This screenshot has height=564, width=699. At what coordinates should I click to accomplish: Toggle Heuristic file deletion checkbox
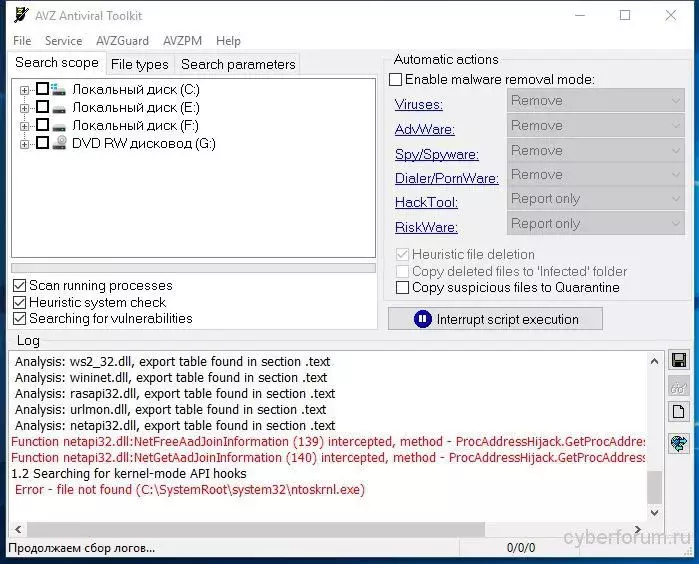pos(402,254)
